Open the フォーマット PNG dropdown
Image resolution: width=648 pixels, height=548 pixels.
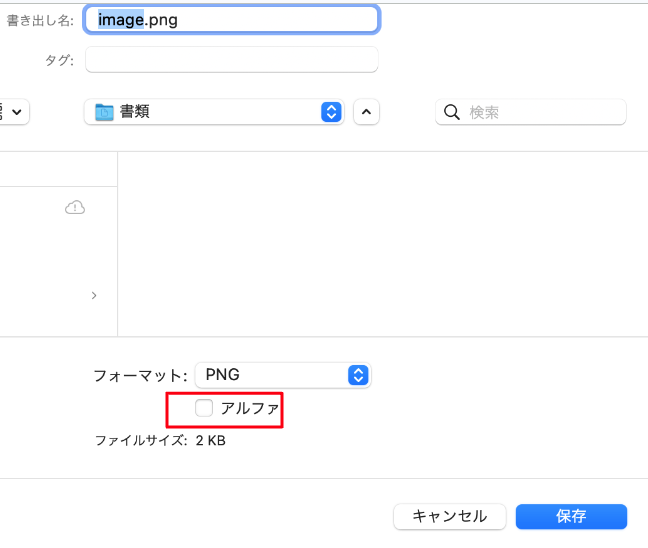tap(283, 375)
